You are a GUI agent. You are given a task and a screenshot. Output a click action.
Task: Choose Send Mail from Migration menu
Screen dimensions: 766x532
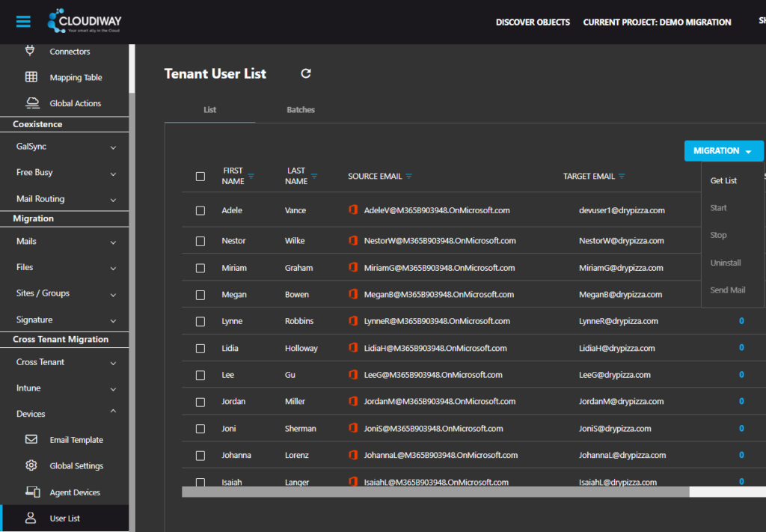pos(727,290)
